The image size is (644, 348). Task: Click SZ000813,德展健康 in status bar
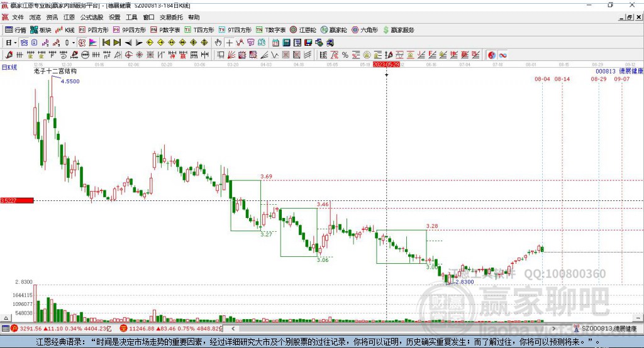[x=609, y=329]
